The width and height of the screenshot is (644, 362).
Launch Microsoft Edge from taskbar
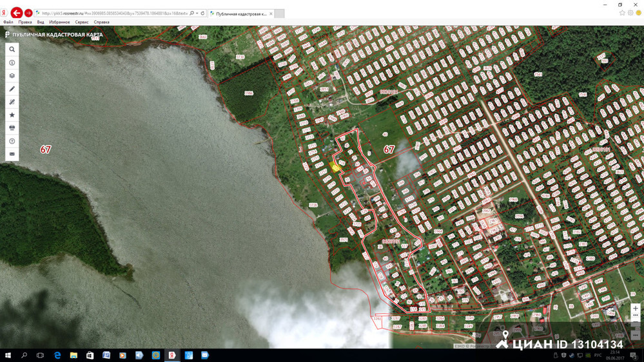click(57, 356)
